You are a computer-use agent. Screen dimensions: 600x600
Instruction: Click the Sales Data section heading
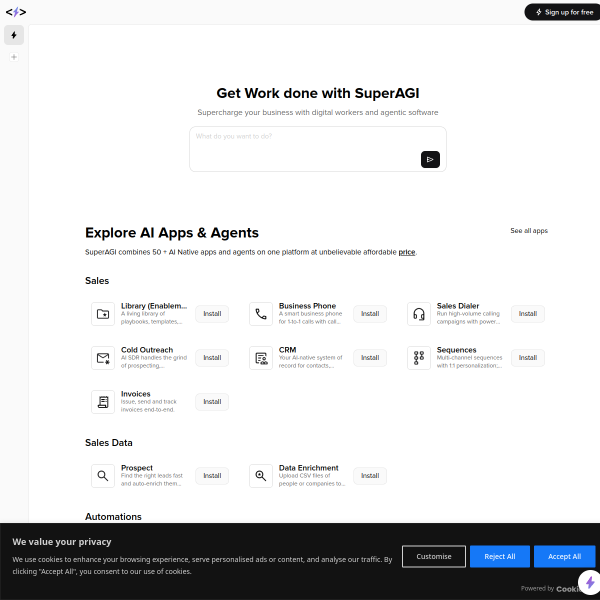tap(109, 443)
